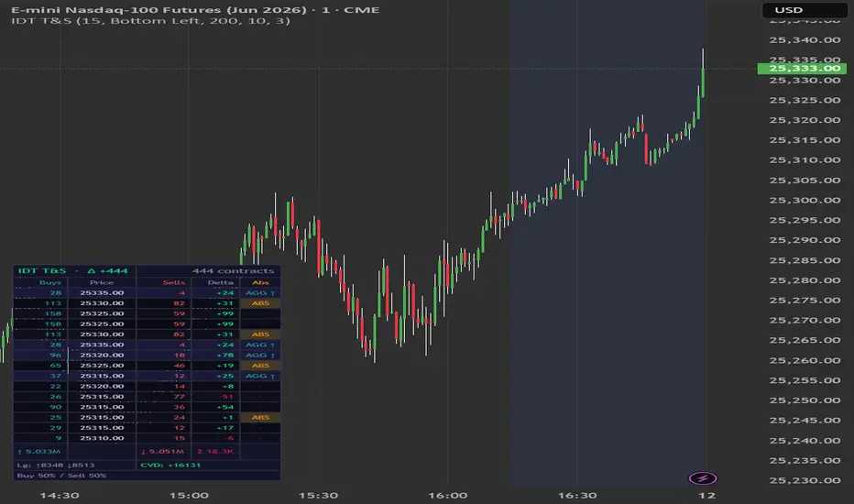Click the green 25,333.00 current price label
This screenshot has width=854, height=504.
[x=802, y=69]
